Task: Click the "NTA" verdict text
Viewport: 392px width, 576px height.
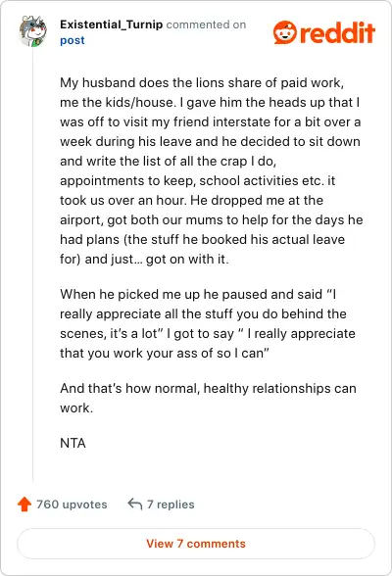Action: (73, 443)
